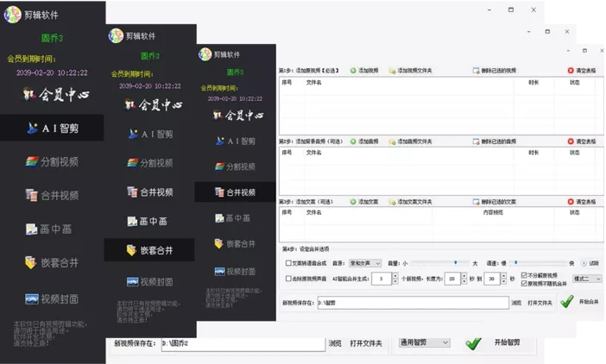Click the green checkmark 开始合并 icon
The image size is (606, 364).
coord(567,301)
